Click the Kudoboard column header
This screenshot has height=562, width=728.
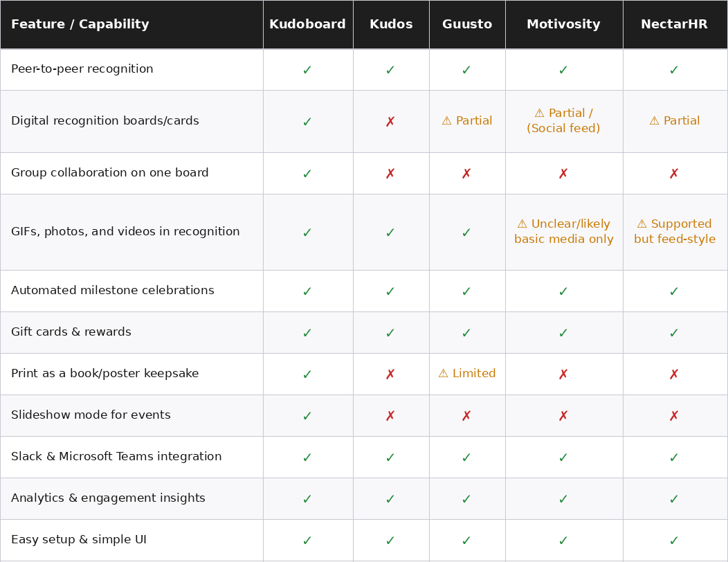click(307, 25)
